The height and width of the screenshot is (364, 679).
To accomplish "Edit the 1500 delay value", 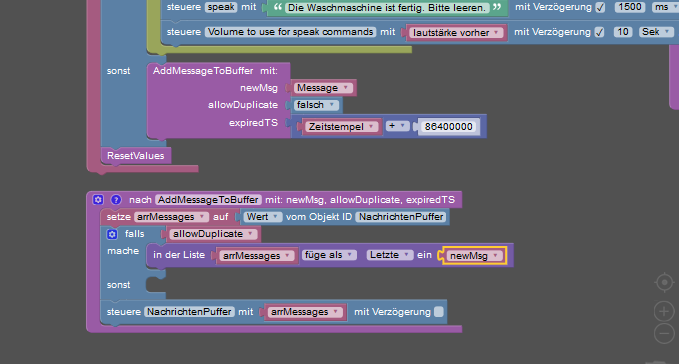I will click(630, 7).
